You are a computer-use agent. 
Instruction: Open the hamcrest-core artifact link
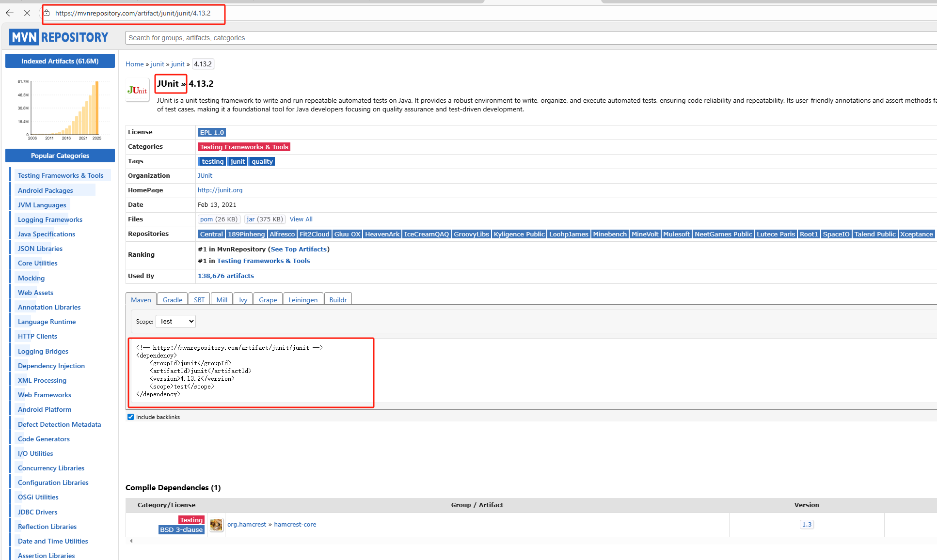(295, 524)
